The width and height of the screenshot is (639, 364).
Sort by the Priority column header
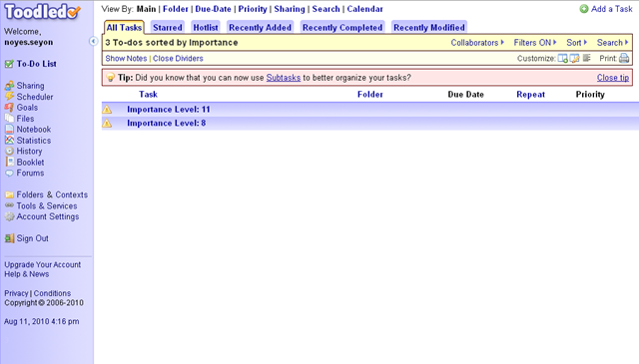[x=590, y=94]
